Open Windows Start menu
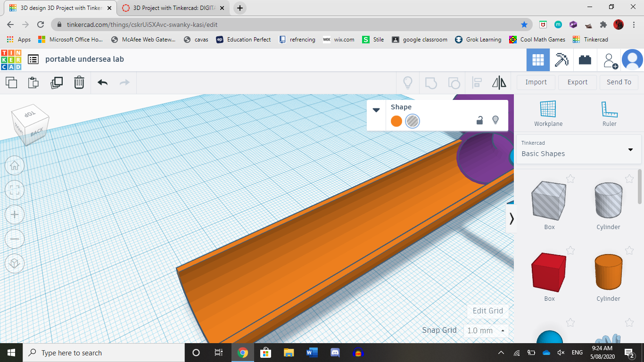The height and width of the screenshot is (362, 644). point(11,353)
